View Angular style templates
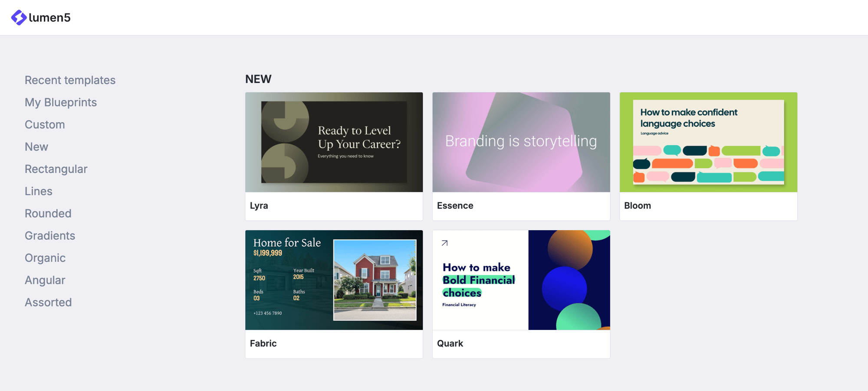Screen dimensions: 868x391 [x=45, y=280]
